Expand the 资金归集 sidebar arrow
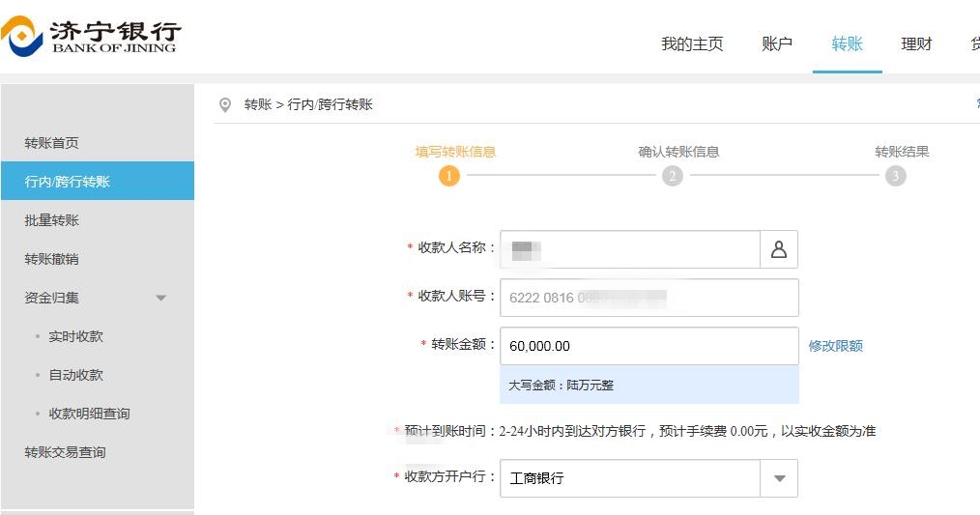This screenshot has width=980, height=515. coord(160,299)
